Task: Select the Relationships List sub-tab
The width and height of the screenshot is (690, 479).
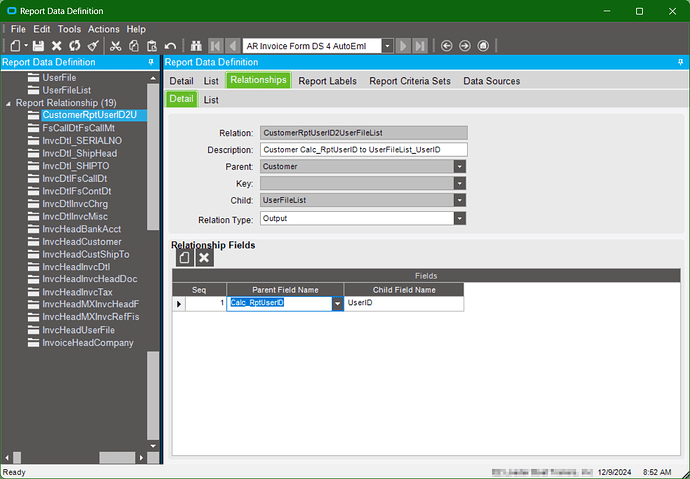Action: pos(211,100)
